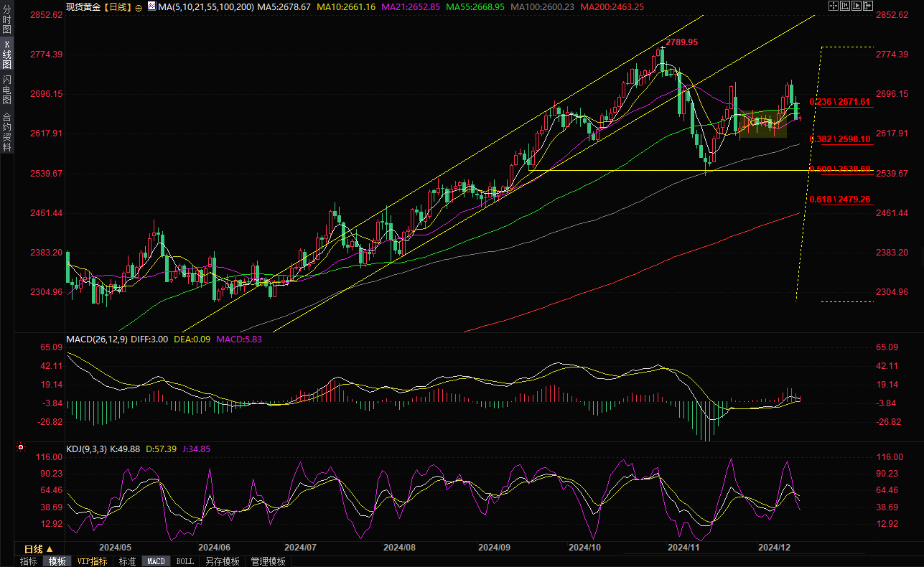
Task: Click the J:34.85 value
Action: (x=196, y=449)
